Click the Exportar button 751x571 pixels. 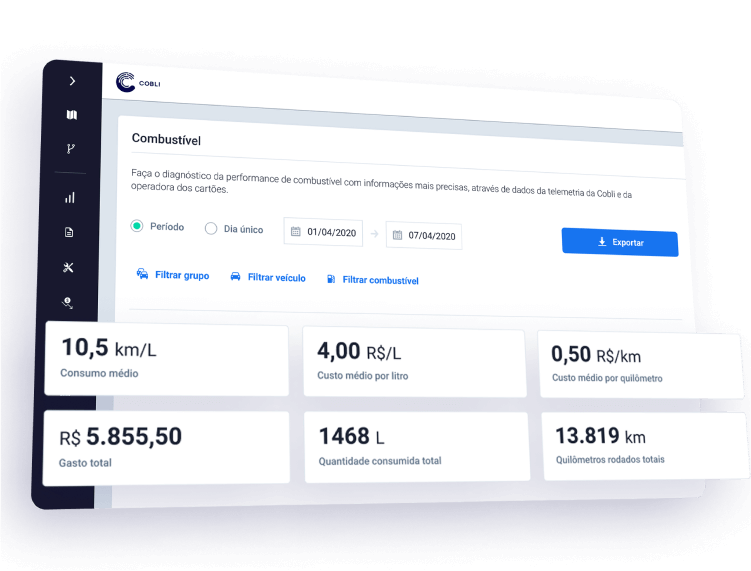619,242
